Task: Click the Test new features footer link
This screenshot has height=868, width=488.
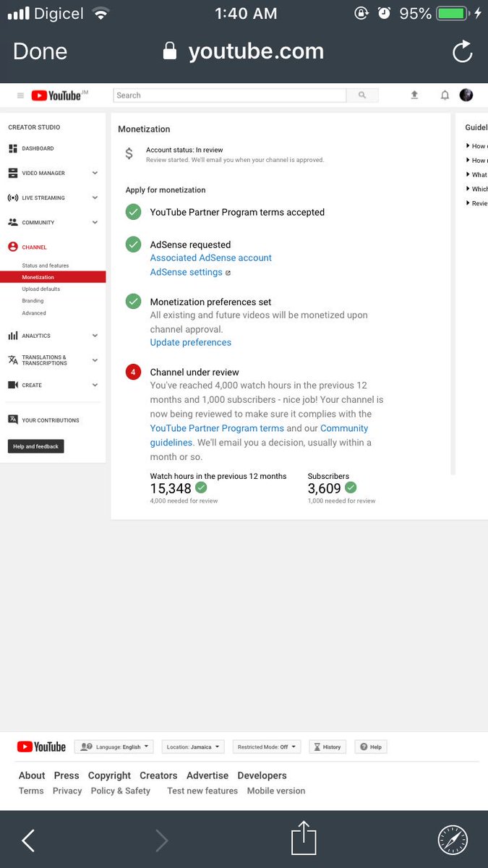Action: 202,791
